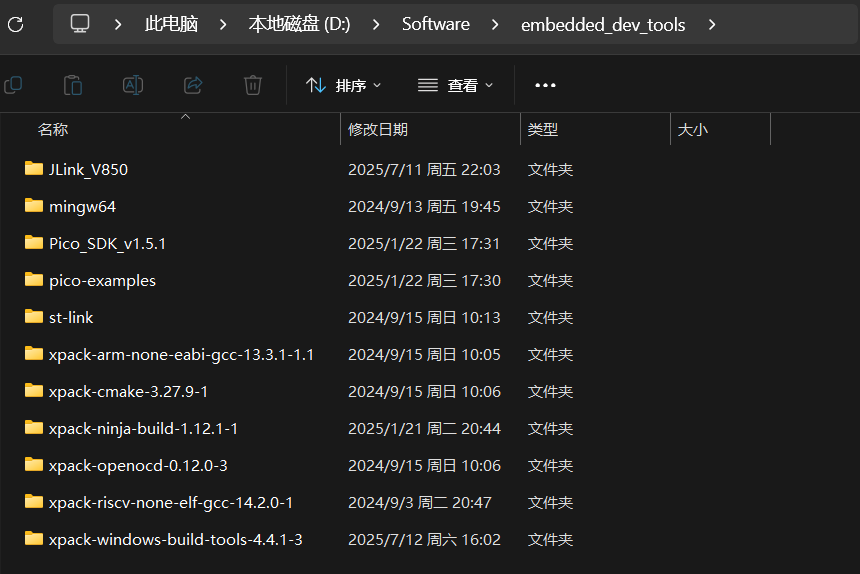Expand the chevron after Software
This screenshot has width=860, height=574.
[495, 24]
